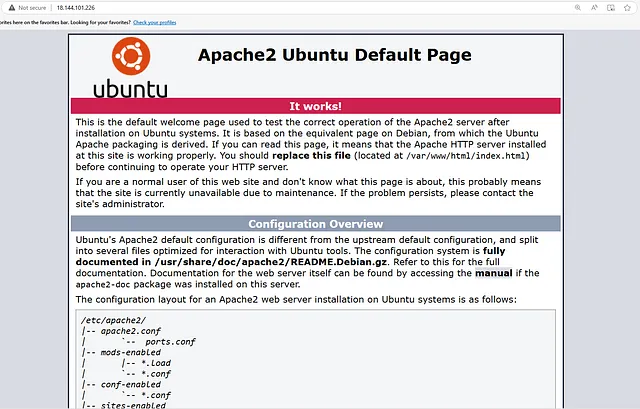Click the 'ubuntu' wordmark under the logo

click(x=131, y=89)
